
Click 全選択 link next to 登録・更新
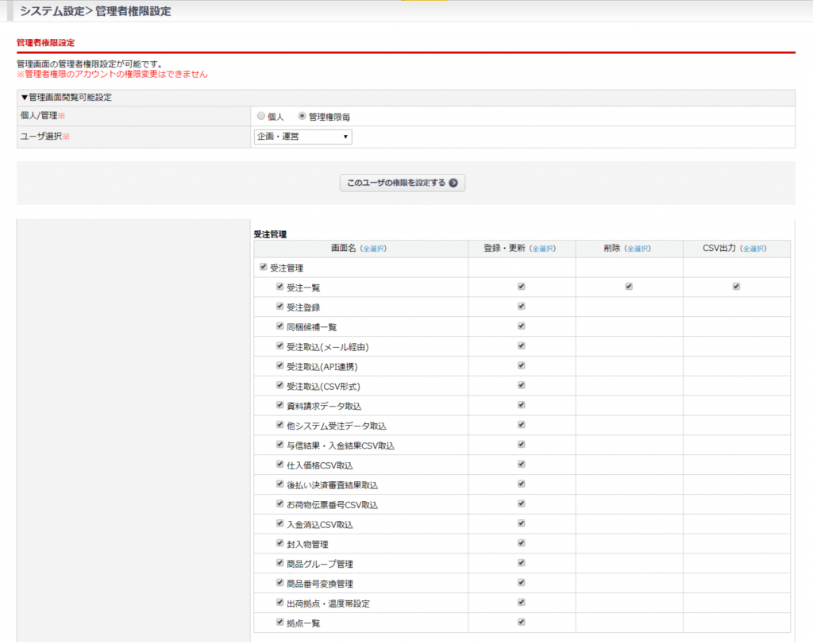coord(542,249)
